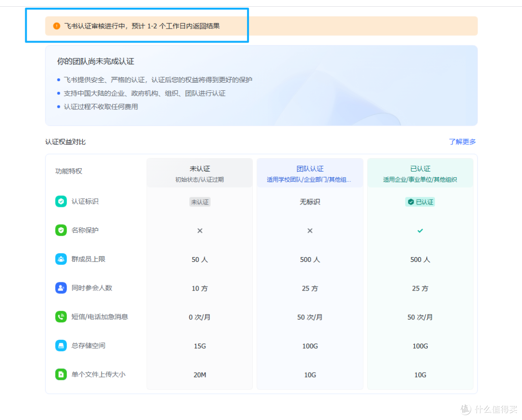The height and width of the screenshot is (420, 522).
Task: Click 500 人 in the 团队认证 column
Action: coord(310,260)
